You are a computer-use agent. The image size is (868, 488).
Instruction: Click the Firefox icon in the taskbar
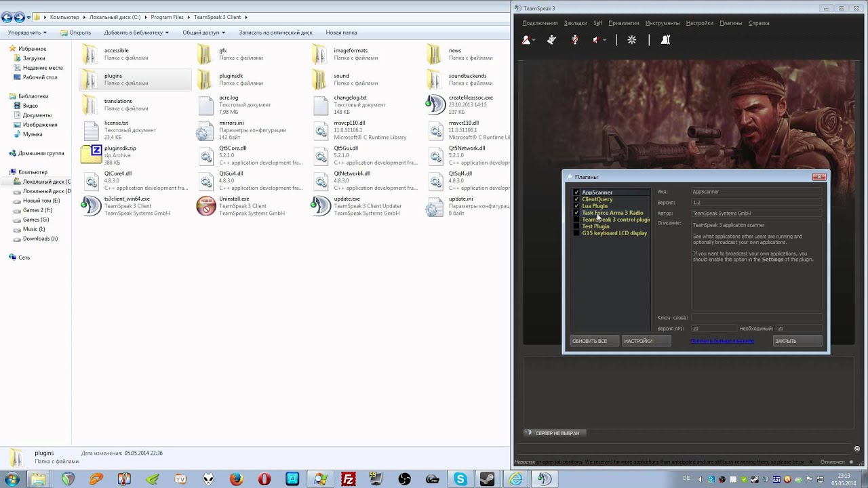[236, 479]
